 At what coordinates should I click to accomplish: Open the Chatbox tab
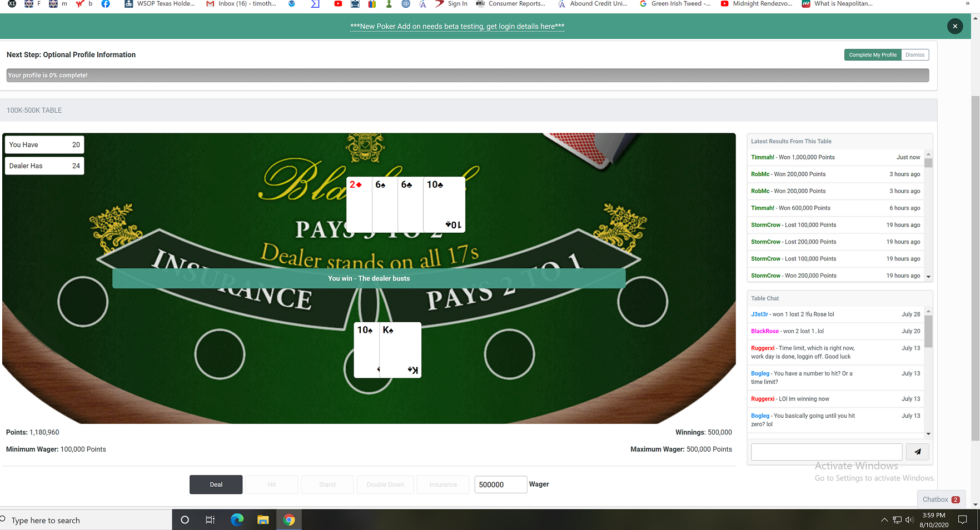[941, 499]
